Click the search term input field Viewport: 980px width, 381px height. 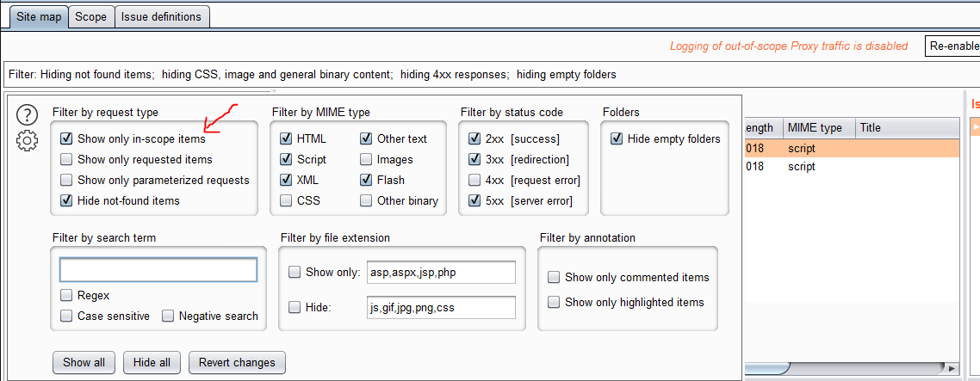point(158,270)
